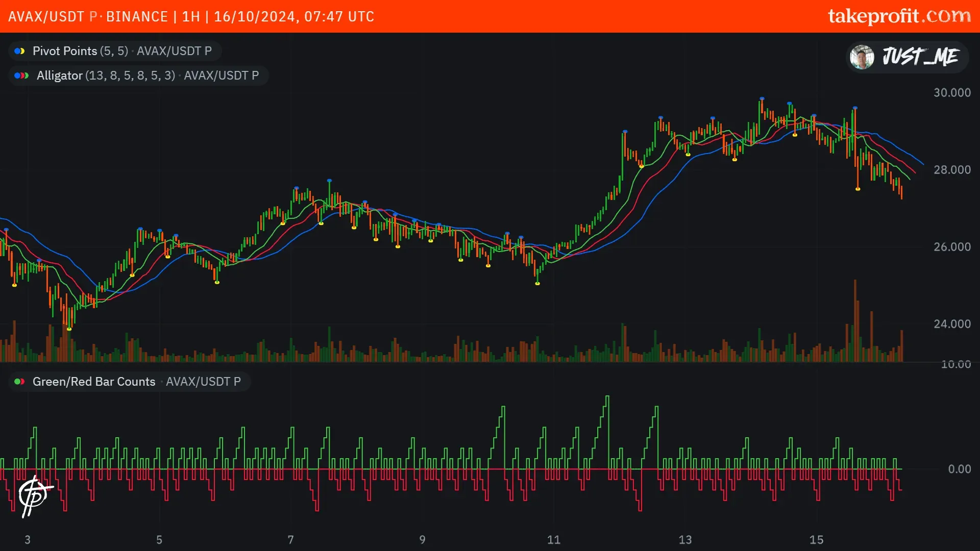Click the 24.000 price axis label

(952, 324)
